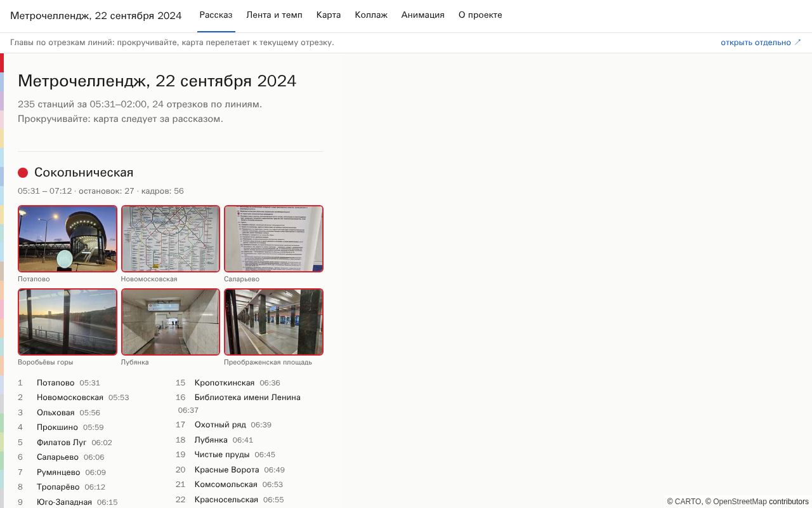Screen dimensions: 812x508
Task: Open the Преображенская площадь thumbnail
Action: pos(273,322)
